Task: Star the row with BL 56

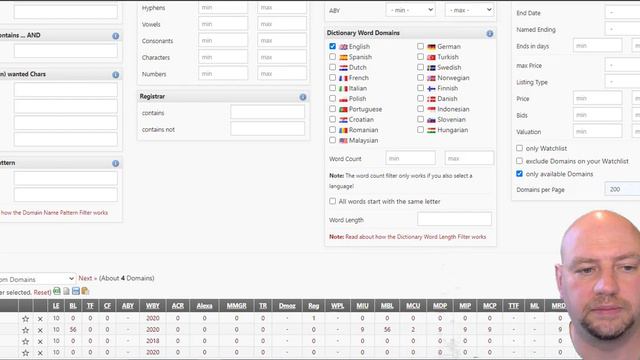Action: (25, 330)
